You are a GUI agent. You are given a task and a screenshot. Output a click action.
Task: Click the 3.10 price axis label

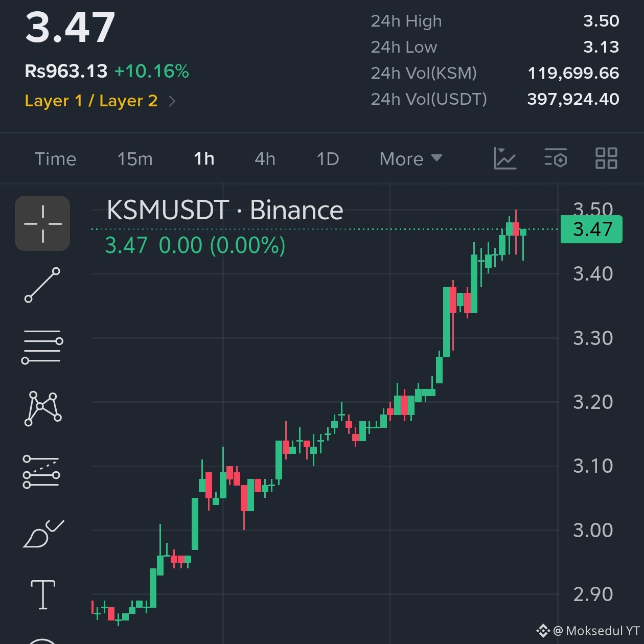(593, 466)
